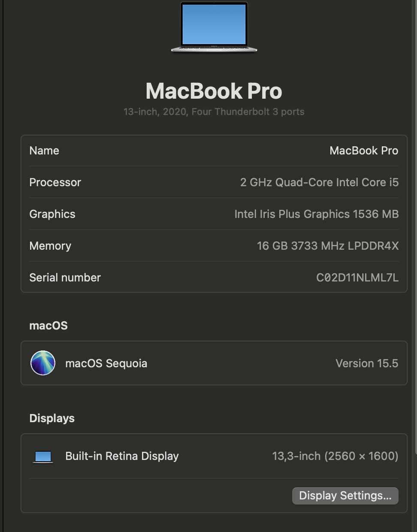This screenshot has width=417, height=532.
Task: Click the 'Displays' section heading
Action: 52,418
